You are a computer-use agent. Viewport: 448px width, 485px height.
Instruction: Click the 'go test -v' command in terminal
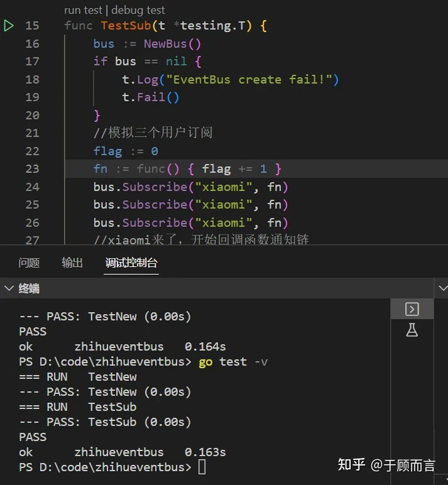[x=233, y=362]
